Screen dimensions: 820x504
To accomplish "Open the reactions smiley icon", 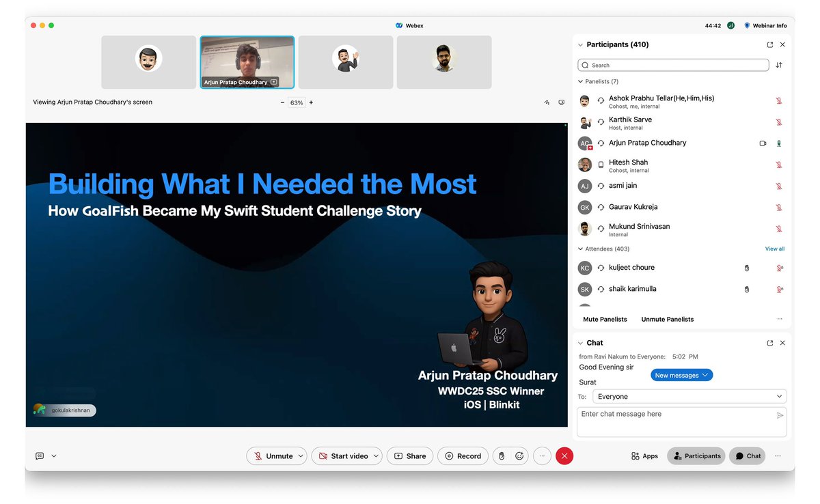I will click(519, 456).
